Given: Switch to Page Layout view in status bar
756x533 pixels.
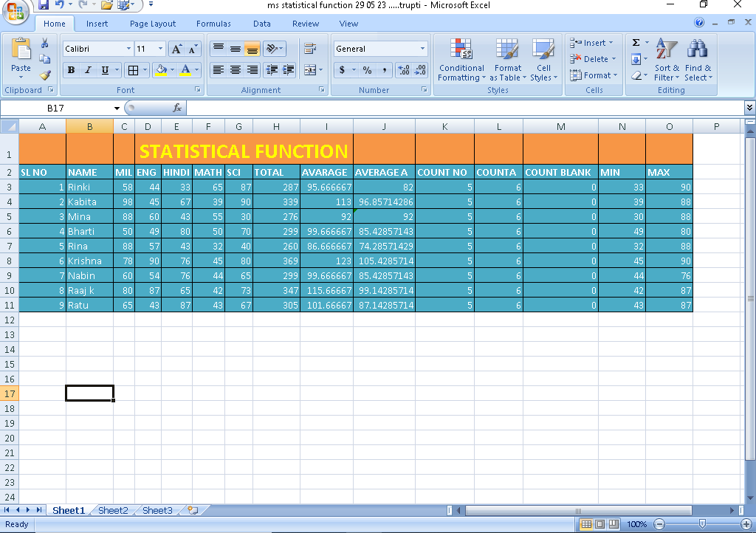Looking at the screenshot, I should point(599,524).
